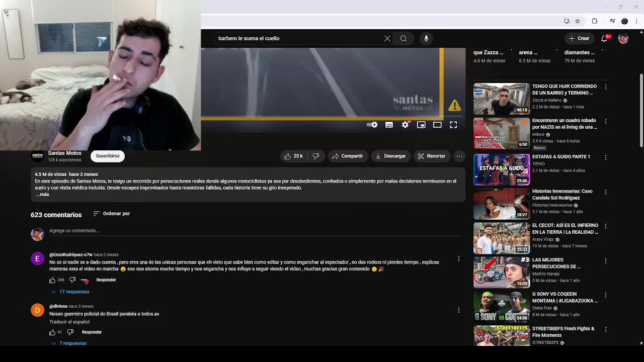Dislike the Santas Motos video

(x=315, y=156)
